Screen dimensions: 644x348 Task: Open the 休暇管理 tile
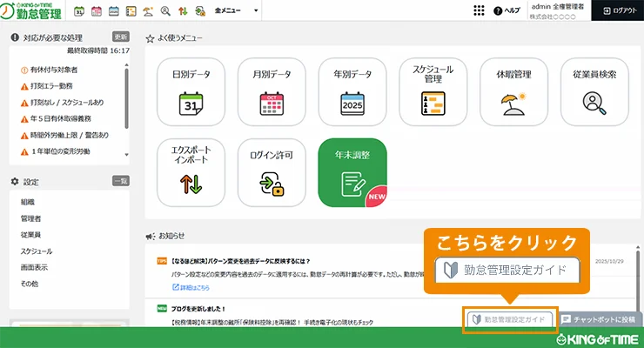513,91
